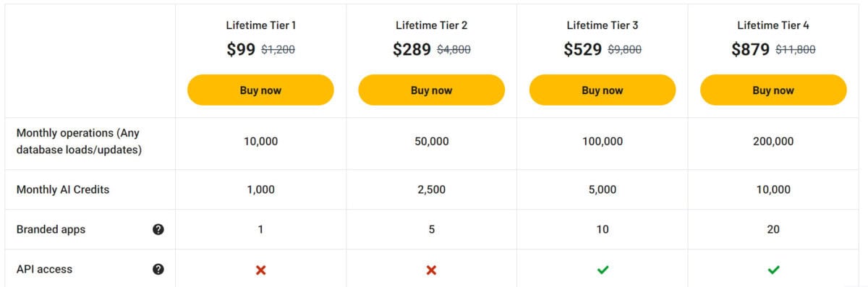Viewport: 868px width, 287px height.
Task: Click the green checkmark under Lifetime Tier 4
Action: [x=773, y=270]
